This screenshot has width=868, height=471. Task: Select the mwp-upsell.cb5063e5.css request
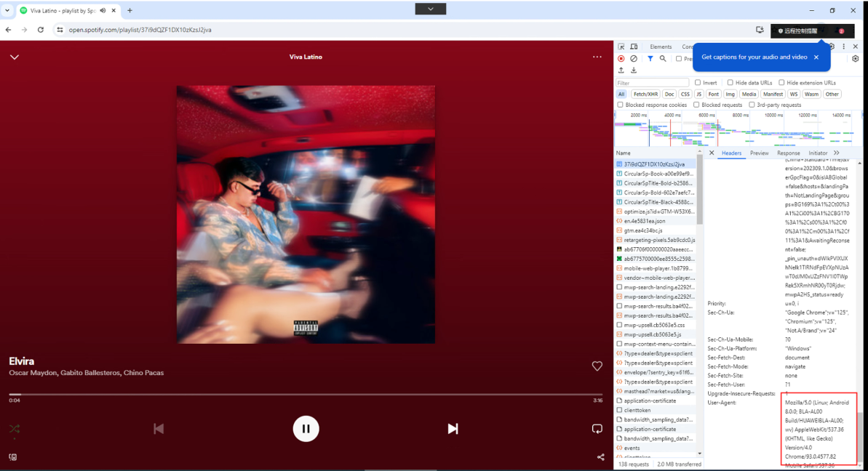pyautogui.click(x=656, y=325)
